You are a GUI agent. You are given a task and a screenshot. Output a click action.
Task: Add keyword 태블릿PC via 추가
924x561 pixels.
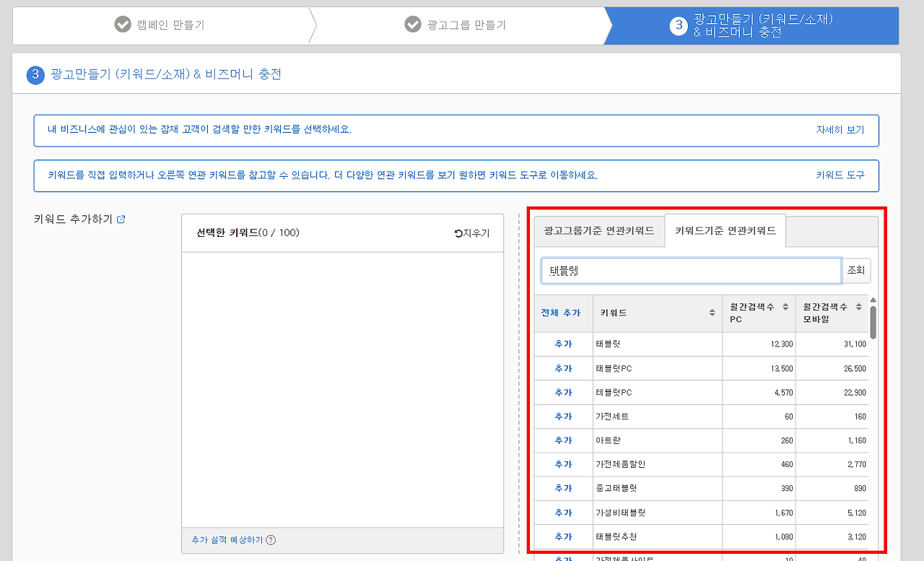[x=563, y=368]
